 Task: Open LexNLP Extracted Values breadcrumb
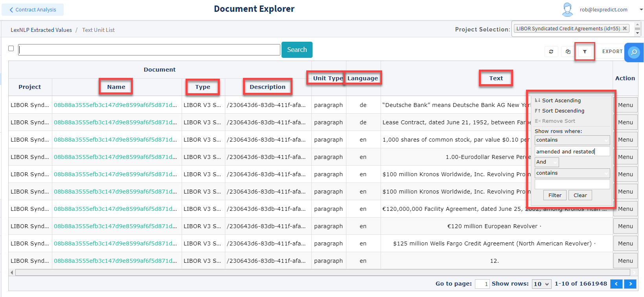41,30
